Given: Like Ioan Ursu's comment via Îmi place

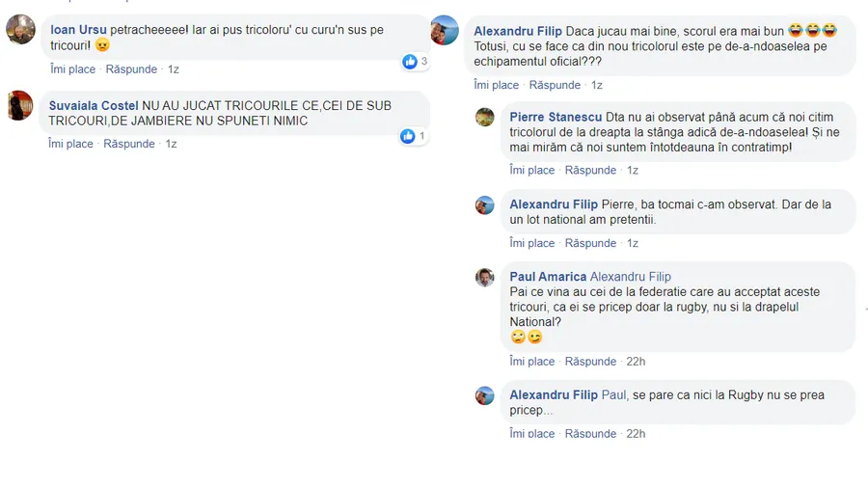Looking at the screenshot, I should 72,69.
